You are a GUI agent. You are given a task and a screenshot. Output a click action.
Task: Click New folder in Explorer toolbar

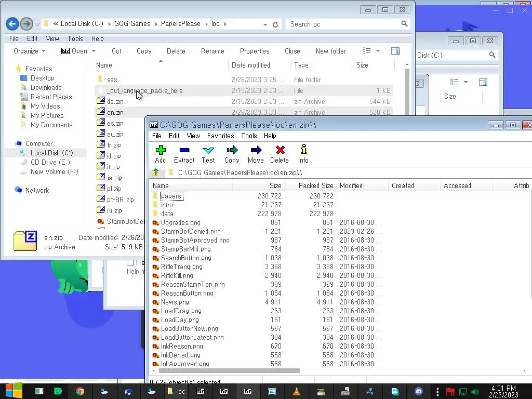click(x=331, y=51)
